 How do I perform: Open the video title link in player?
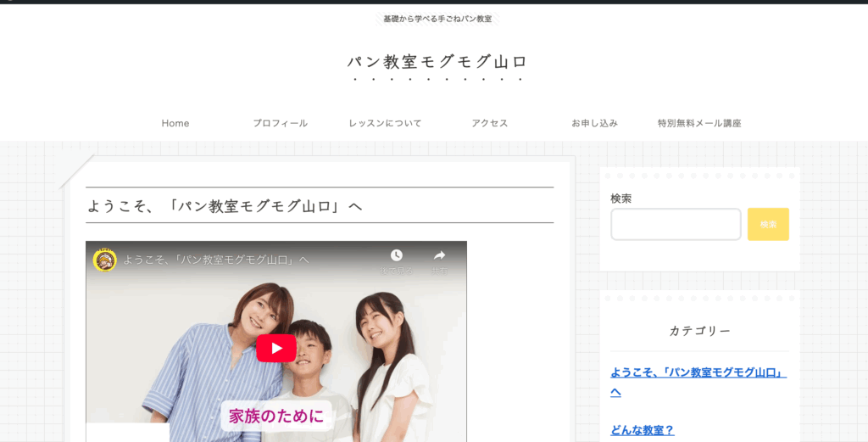(x=216, y=260)
